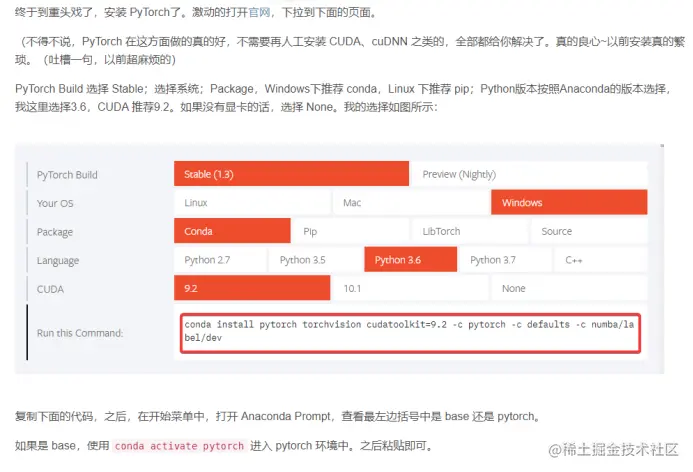Click the 'Your OS' row label

click(x=55, y=203)
